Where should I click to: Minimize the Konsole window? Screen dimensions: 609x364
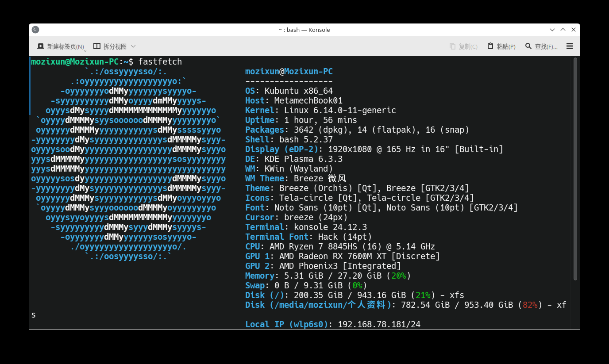[x=552, y=30]
